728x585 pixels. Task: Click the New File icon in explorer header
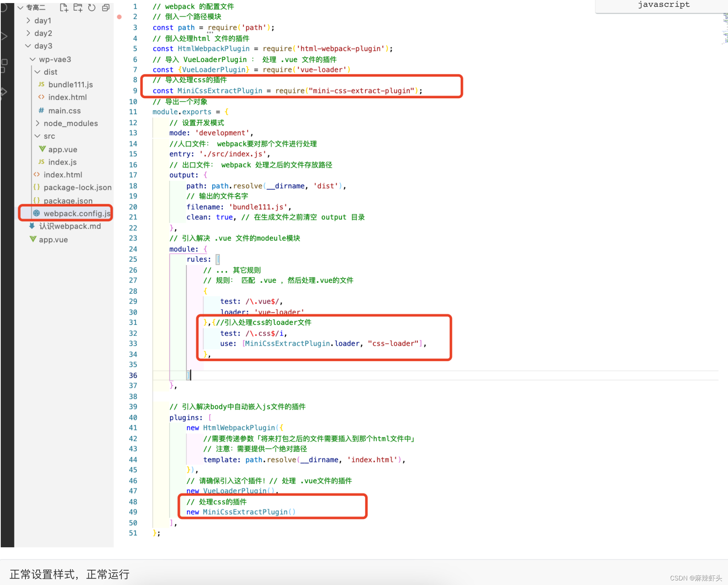click(64, 8)
